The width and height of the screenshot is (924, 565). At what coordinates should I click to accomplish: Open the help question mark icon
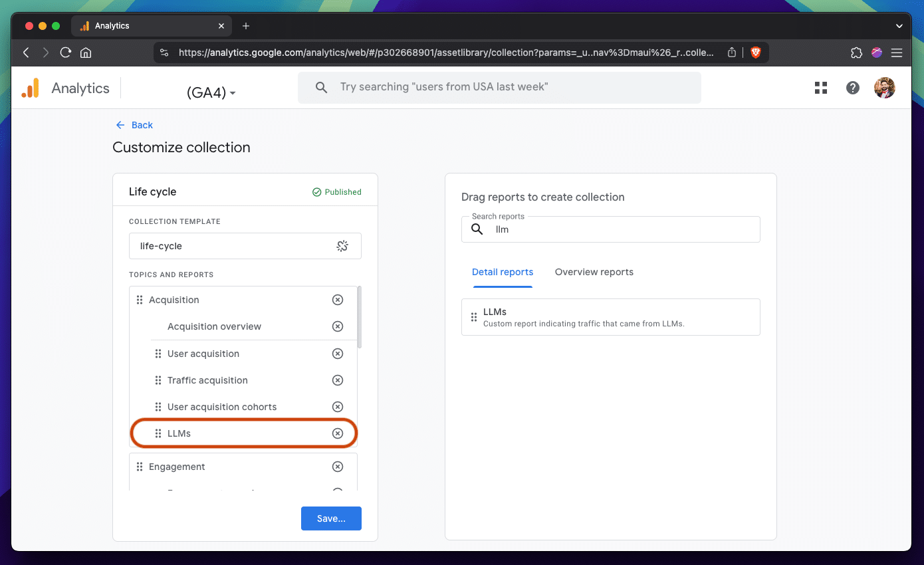click(853, 88)
